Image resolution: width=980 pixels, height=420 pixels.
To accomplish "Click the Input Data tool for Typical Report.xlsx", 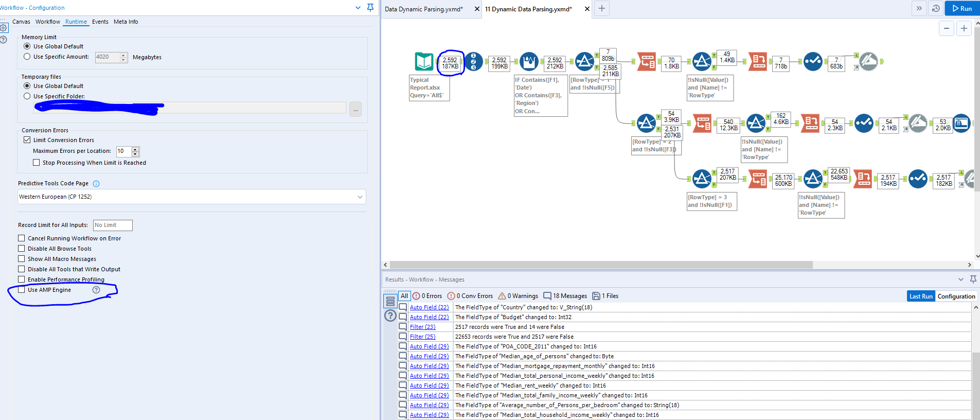I will click(424, 61).
